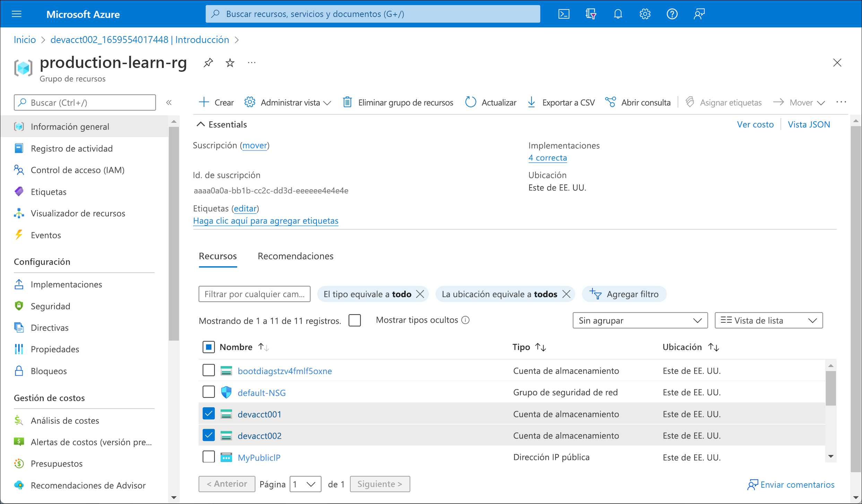Click the sidebar scrollbar down arrow
This screenshot has width=862, height=504.
tap(174, 497)
